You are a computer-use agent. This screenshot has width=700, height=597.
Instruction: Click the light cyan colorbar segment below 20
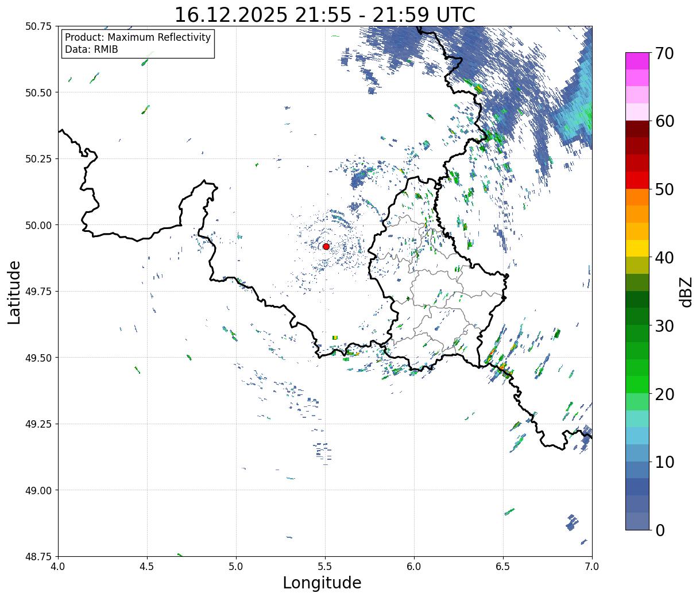(x=637, y=418)
